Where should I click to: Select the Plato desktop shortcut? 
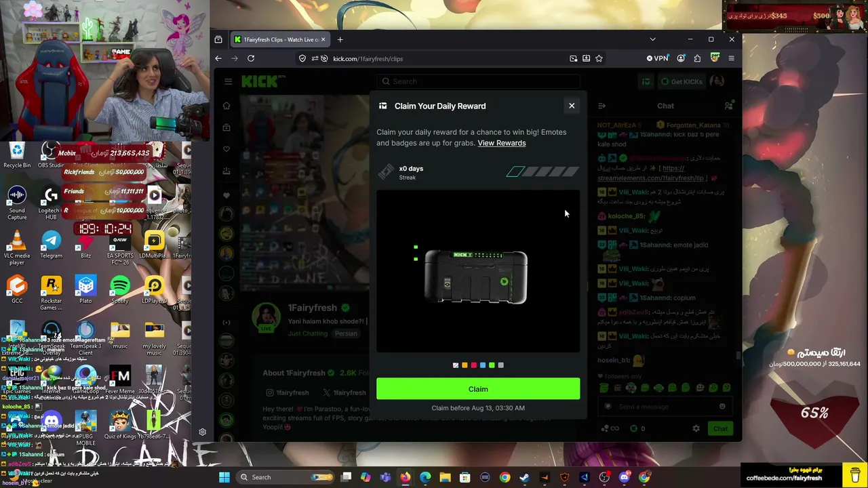coord(85,290)
